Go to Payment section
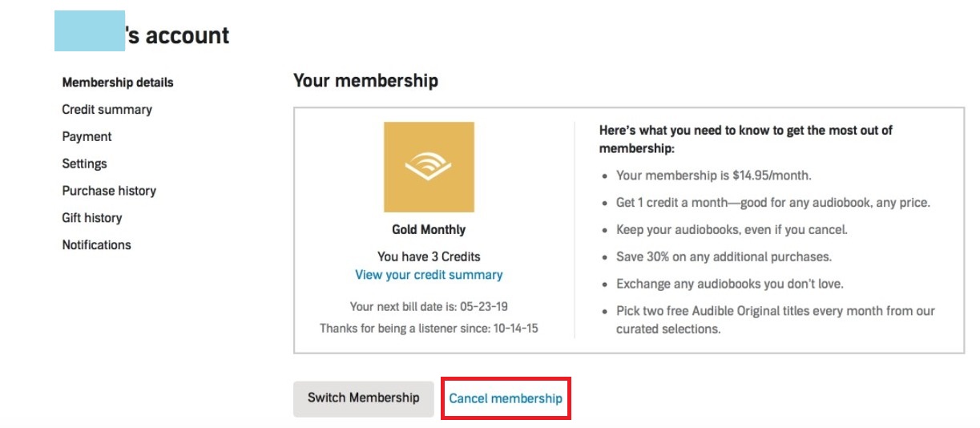980x428 pixels. pyautogui.click(x=87, y=137)
